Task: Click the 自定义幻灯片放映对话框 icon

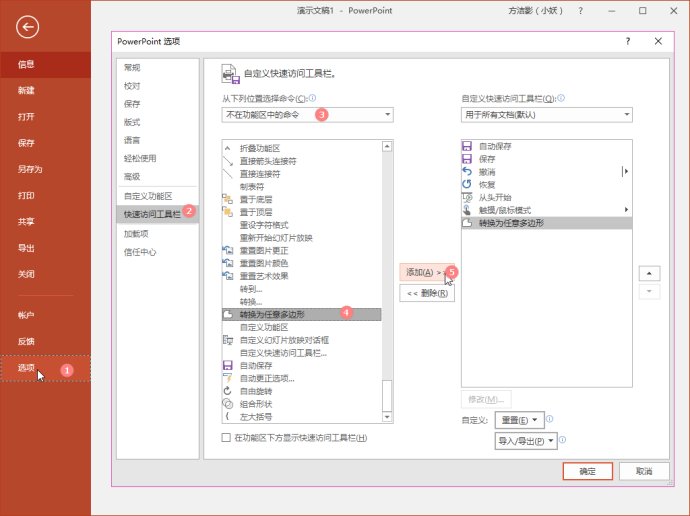Action: [228, 340]
